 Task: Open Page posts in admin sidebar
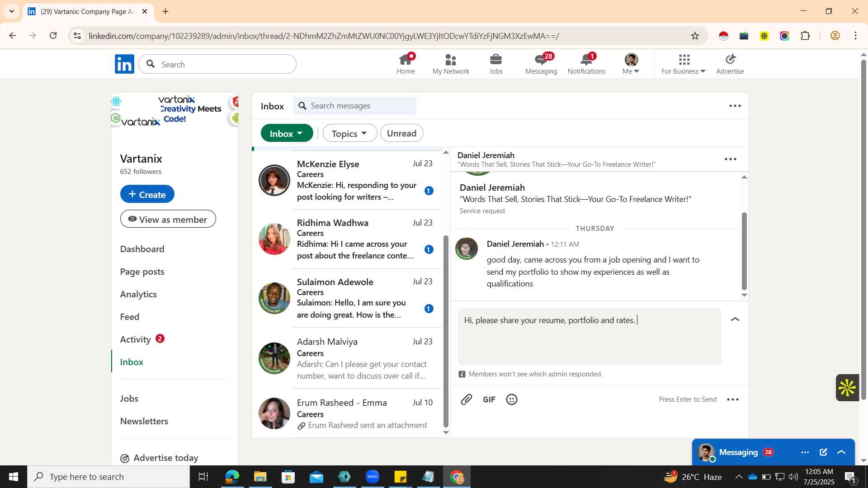142,272
